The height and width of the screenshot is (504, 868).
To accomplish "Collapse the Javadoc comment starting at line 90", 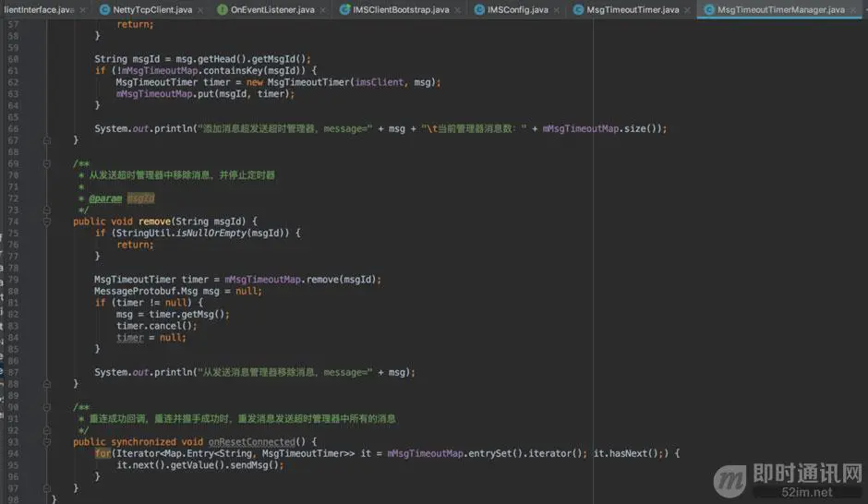I will coord(47,407).
